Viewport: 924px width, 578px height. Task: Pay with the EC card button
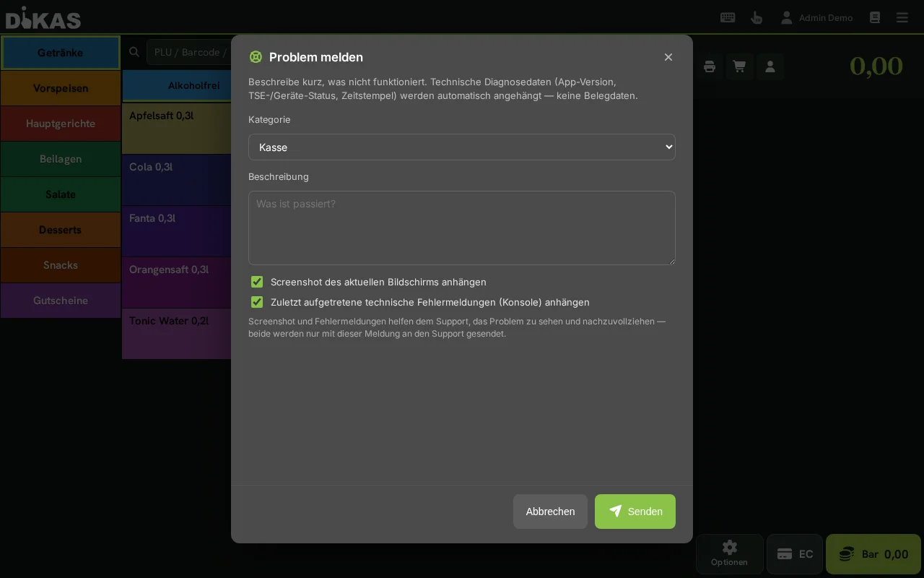coord(795,554)
